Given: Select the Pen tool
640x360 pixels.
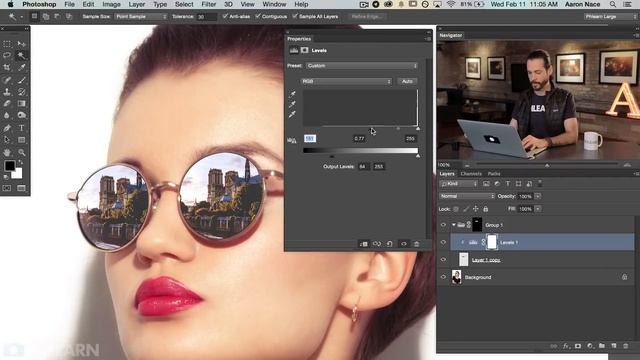Looking at the screenshot, I should point(7,128).
